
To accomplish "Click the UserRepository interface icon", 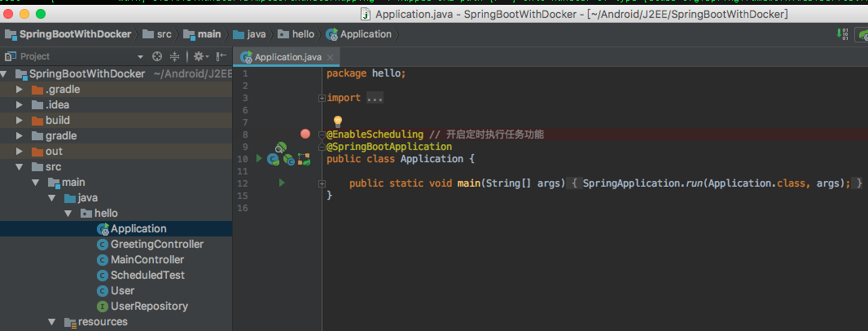I will pos(103,306).
